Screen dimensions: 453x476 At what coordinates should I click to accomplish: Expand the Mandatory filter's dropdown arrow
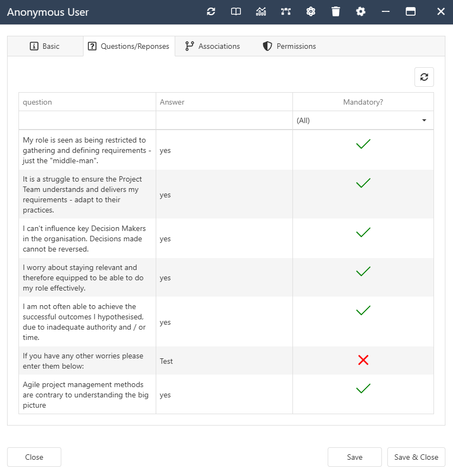click(x=424, y=120)
